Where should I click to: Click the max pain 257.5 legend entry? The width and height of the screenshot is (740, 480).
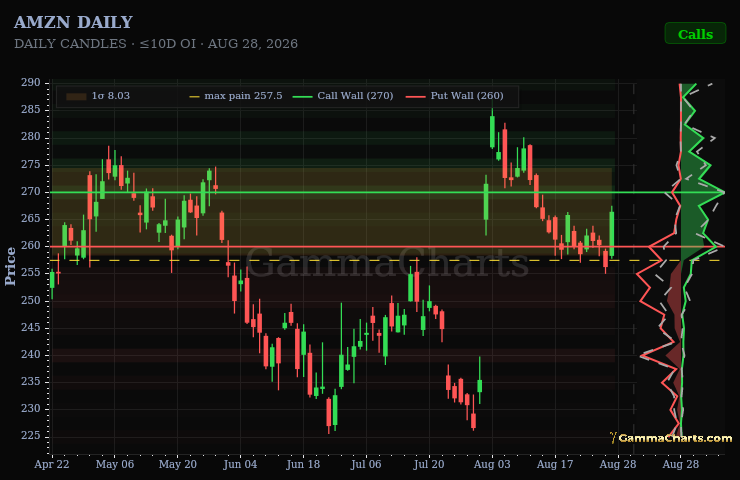click(236, 96)
